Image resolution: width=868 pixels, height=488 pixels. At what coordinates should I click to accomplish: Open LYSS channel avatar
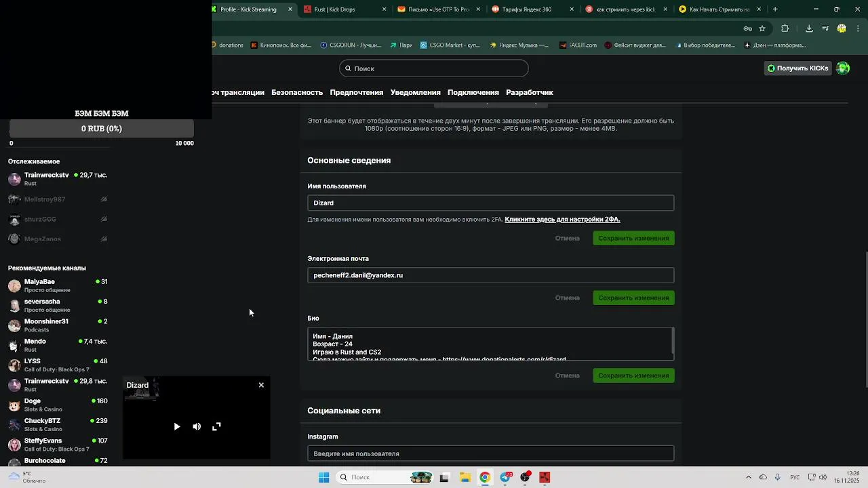[14, 365]
